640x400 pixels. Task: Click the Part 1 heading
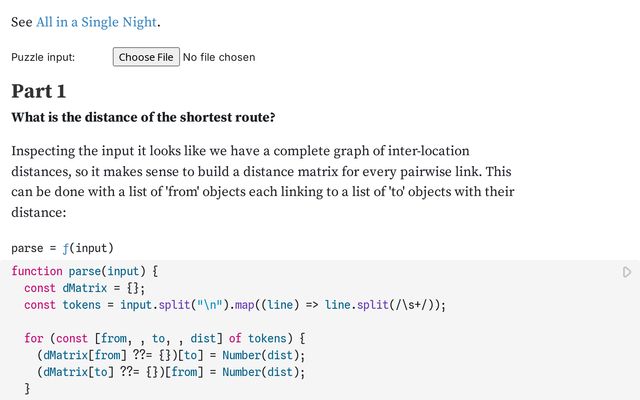39,91
